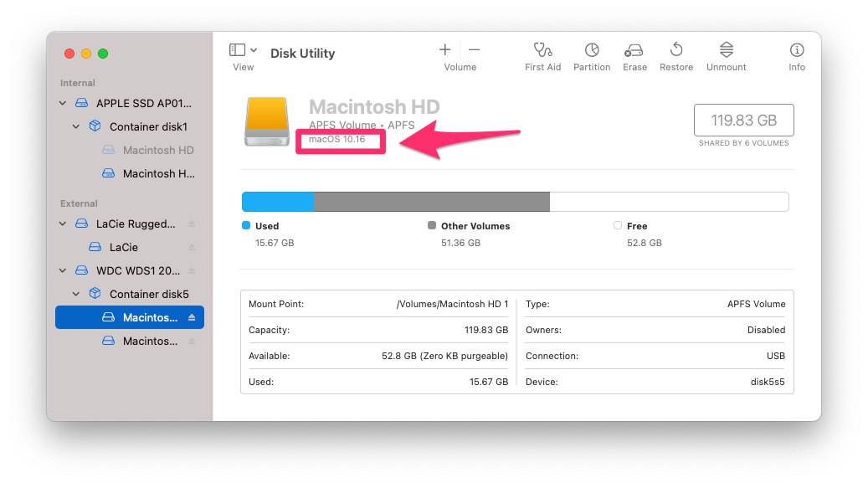Minimize window with yellow button
This screenshot has height=483, width=868.
click(x=86, y=54)
